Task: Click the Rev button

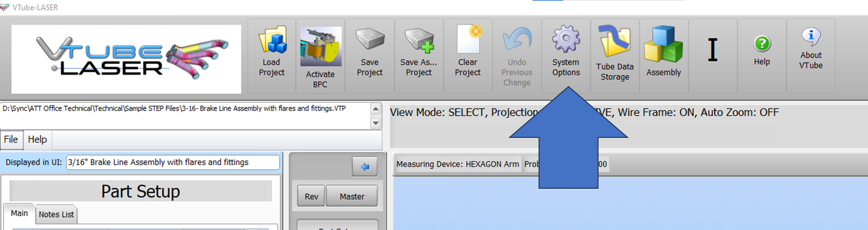Action: click(311, 196)
